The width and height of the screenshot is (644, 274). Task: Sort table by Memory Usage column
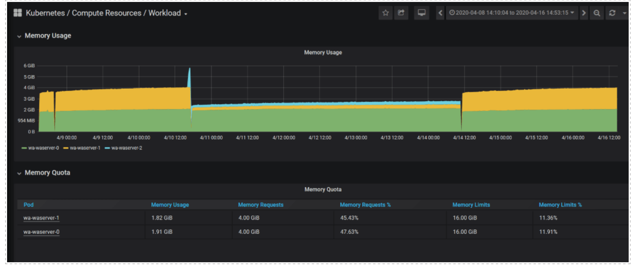[170, 205]
